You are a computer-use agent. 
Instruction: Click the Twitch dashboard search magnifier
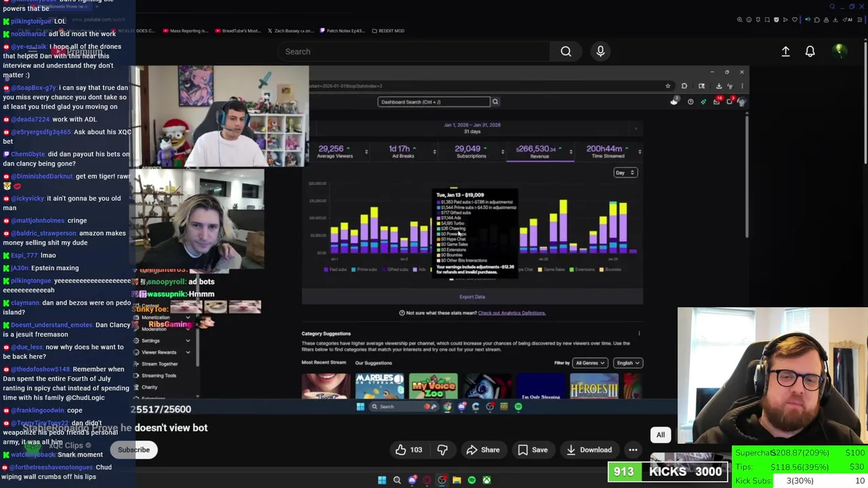495,102
